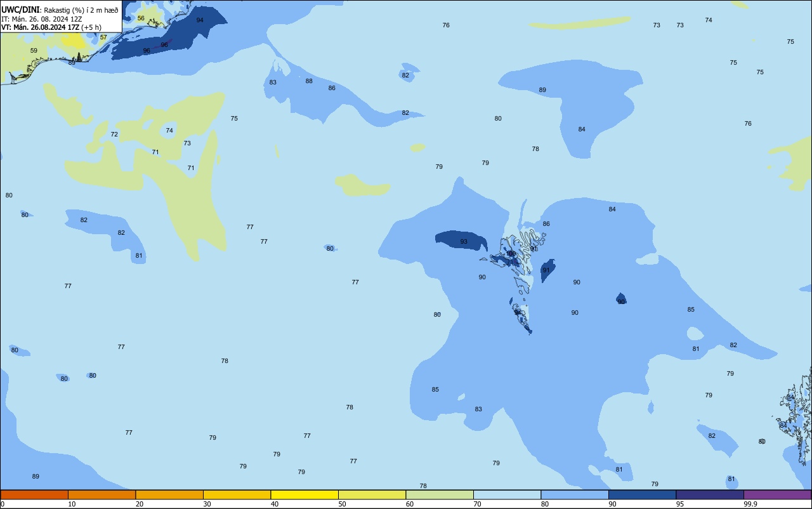
Task: Click the legend tick label '99.9'
Action: coord(750,504)
